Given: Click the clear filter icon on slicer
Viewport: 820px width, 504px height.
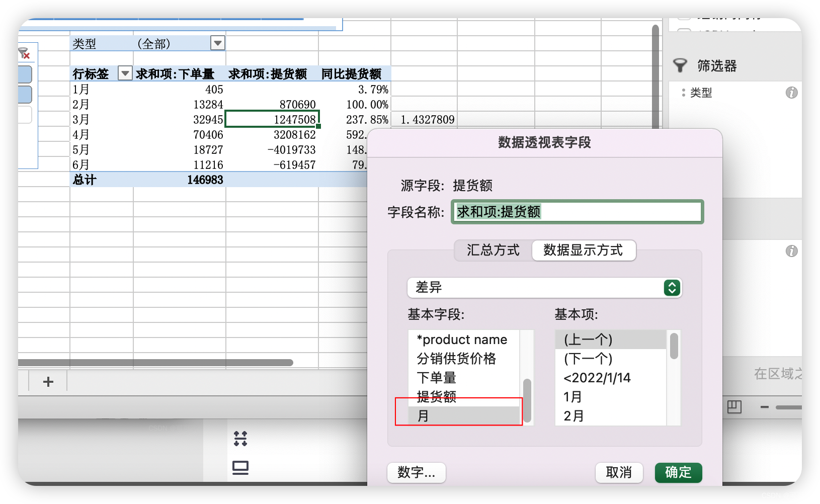Looking at the screenshot, I should (24, 53).
